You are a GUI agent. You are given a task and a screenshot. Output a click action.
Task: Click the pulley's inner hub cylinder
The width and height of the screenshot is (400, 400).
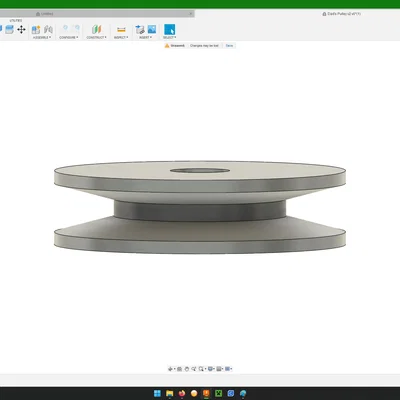(200, 212)
